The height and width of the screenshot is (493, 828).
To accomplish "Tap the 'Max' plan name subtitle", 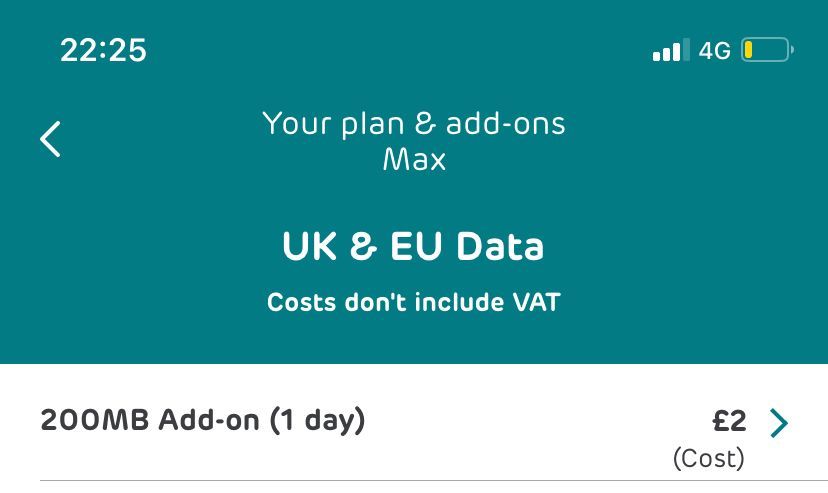I will [414, 159].
